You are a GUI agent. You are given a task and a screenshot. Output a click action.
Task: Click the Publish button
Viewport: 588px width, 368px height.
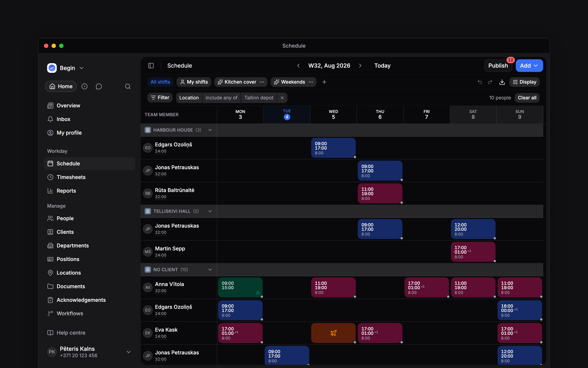tap(498, 66)
